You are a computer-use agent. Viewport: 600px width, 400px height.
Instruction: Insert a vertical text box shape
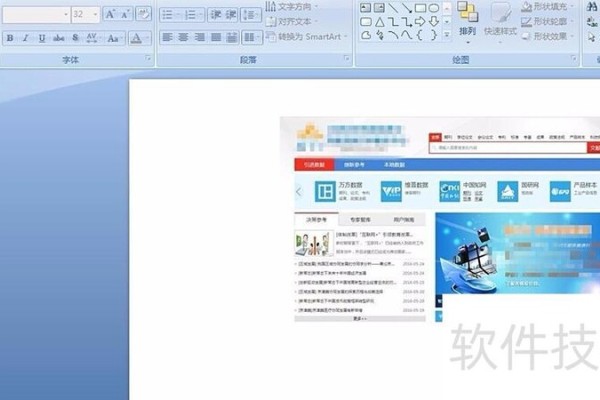(x=379, y=8)
